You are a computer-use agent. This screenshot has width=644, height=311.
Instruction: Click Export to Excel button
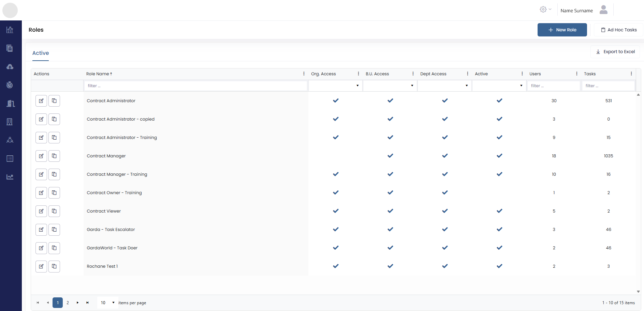click(x=615, y=52)
